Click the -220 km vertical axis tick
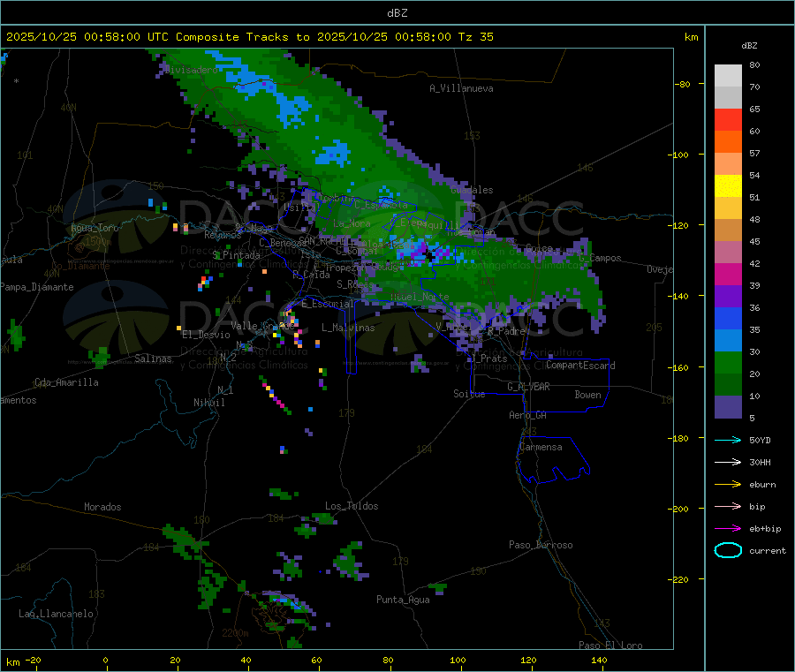Screen dimensions: 795x672 pyautogui.click(x=680, y=580)
